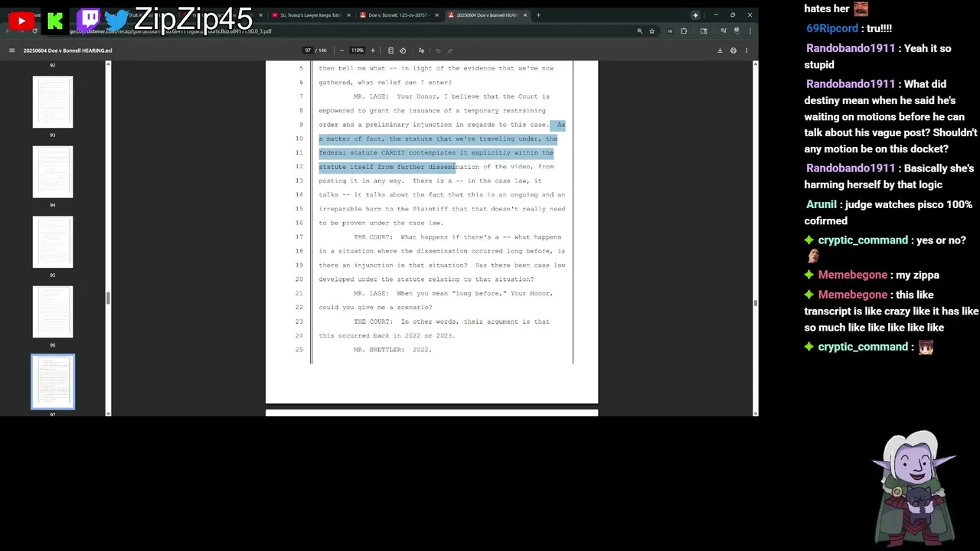Image resolution: width=980 pixels, height=551 pixels.
Task: Download the PDF file
Action: pyautogui.click(x=720, y=51)
